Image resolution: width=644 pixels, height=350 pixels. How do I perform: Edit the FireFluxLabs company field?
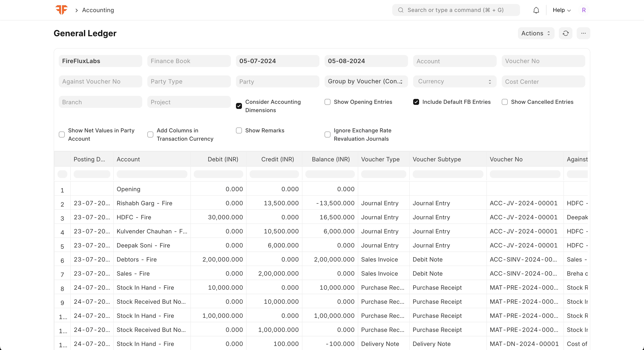click(100, 61)
